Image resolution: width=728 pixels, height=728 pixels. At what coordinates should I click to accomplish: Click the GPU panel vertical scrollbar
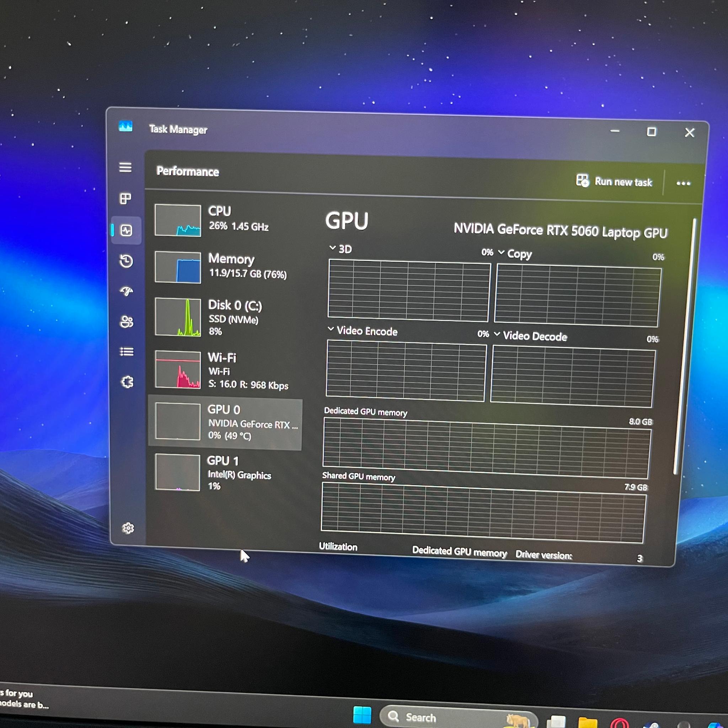(685, 347)
